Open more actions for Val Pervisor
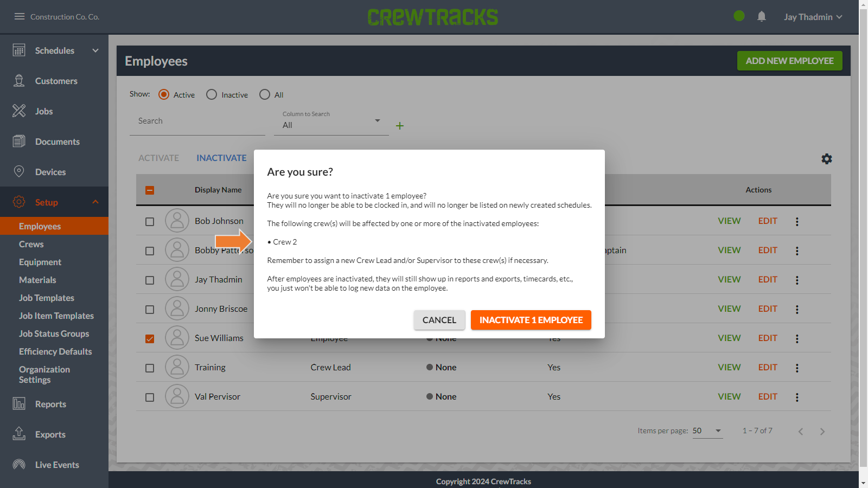The image size is (868, 488). click(x=797, y=397)
